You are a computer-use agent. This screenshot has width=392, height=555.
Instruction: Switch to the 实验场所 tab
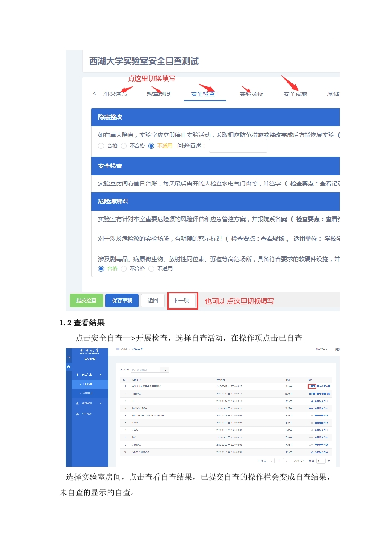252,94
